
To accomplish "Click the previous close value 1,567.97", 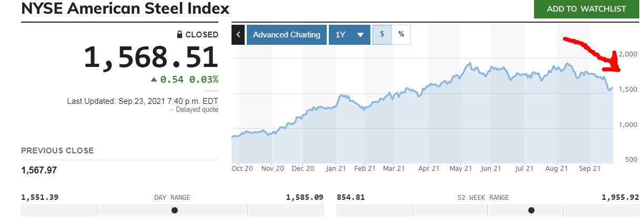I will (39, 170).
